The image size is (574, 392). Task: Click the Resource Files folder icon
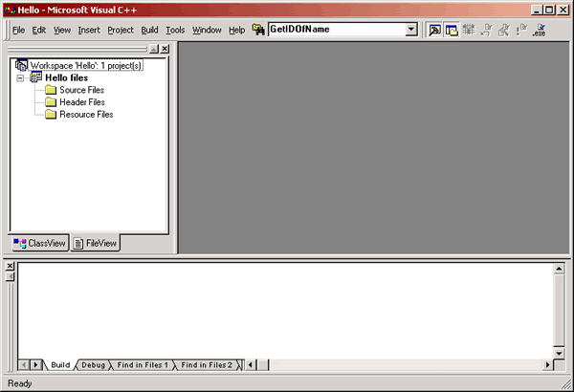tap(51, 114)
